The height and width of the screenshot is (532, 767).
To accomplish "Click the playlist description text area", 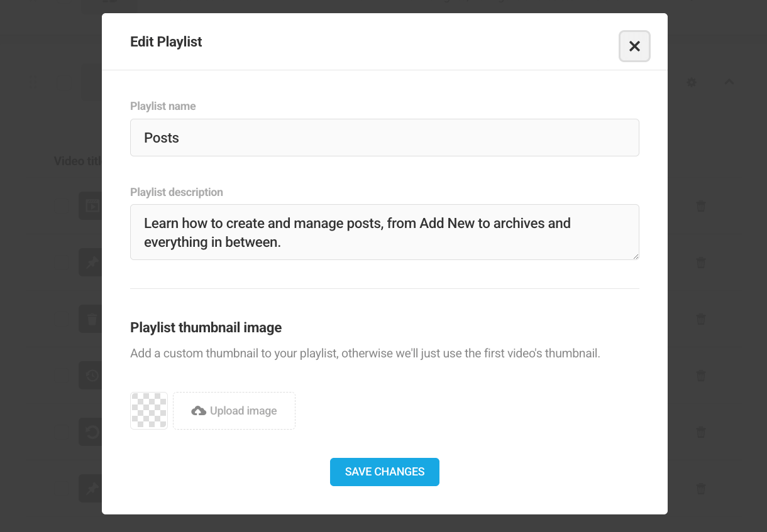I will [384, 232].
